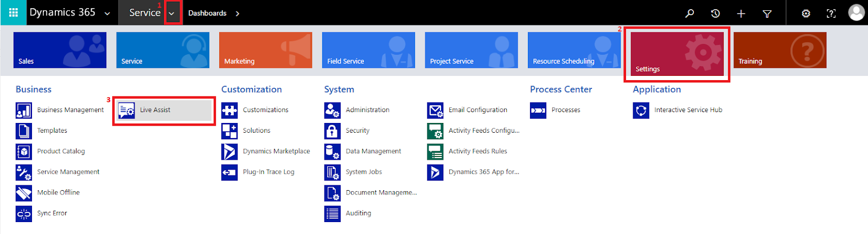
Task: Open the Auditing link text
Action: click(x=359, y=213)
